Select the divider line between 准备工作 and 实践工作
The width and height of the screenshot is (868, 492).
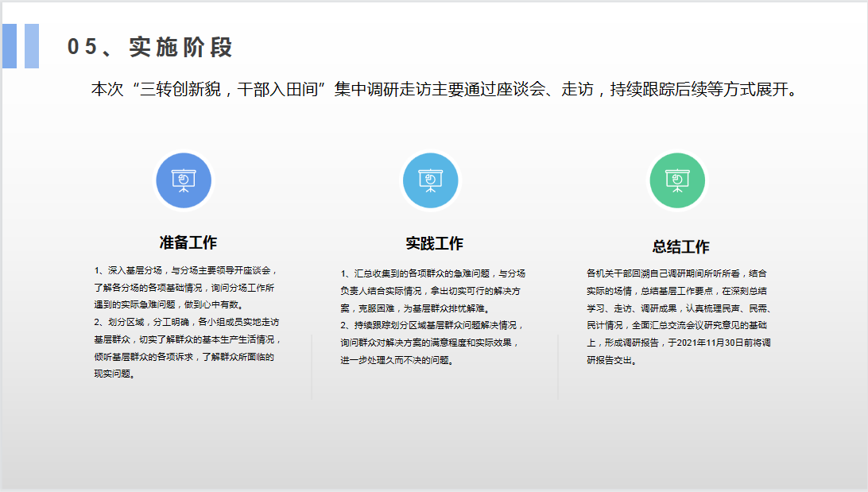312,366
